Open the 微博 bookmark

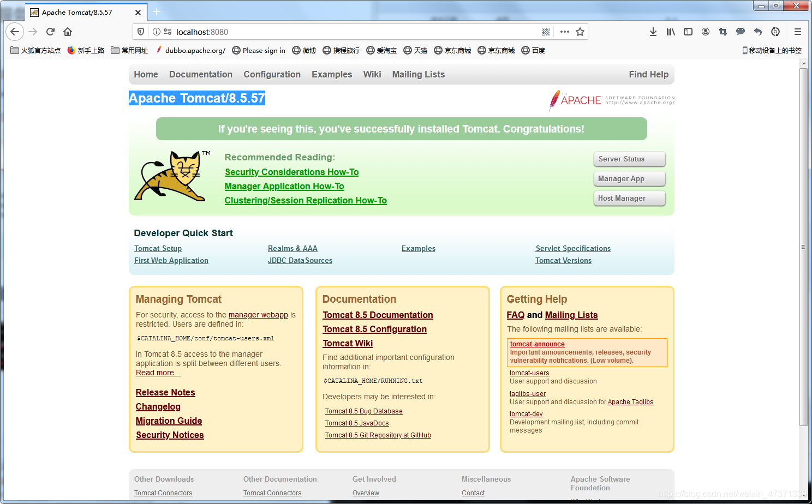point(304,50)
